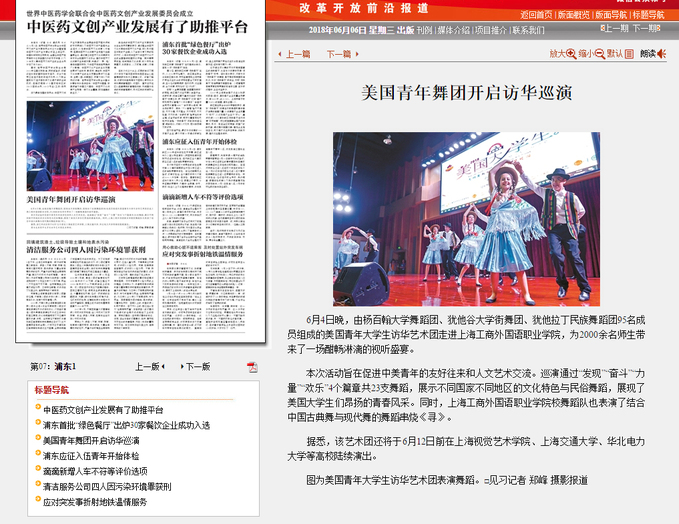679x524 pixels.
Task: Open next issue 下一期
Action: pyautogui.click(x=648, y=29)
